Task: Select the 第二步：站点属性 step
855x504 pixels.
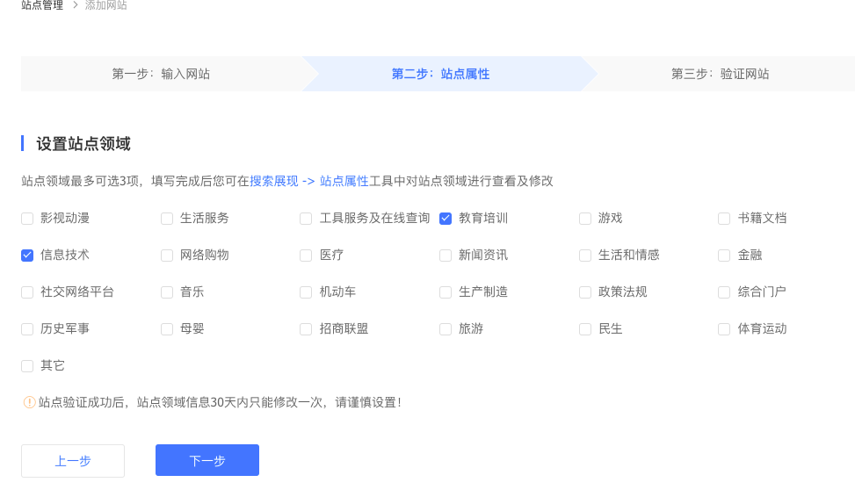Action: click(x=440, y=74)
